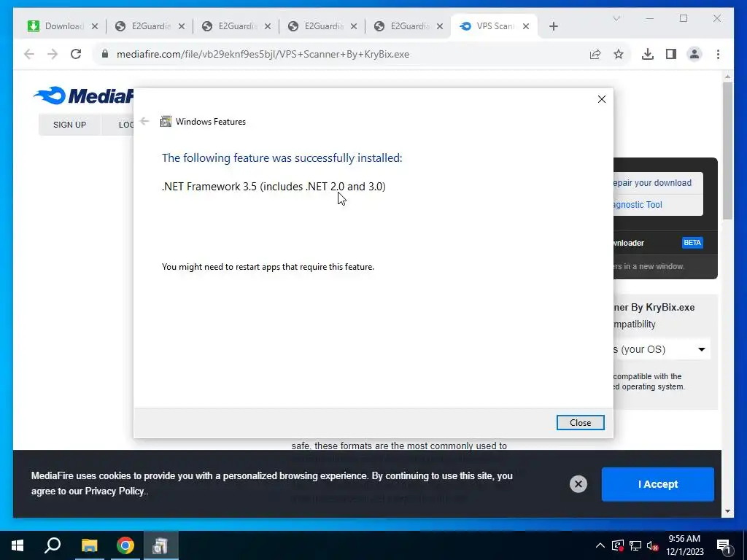Click the Windows Features title icon
Image resolution: width=747 pixels, height=560 pixels.
coord(166,122)
